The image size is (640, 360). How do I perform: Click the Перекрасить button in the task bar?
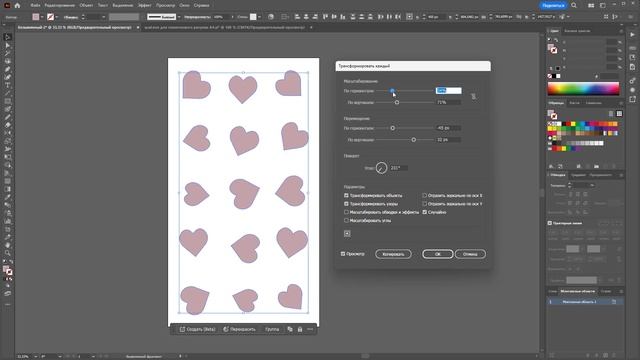click(x=239, y=329)
